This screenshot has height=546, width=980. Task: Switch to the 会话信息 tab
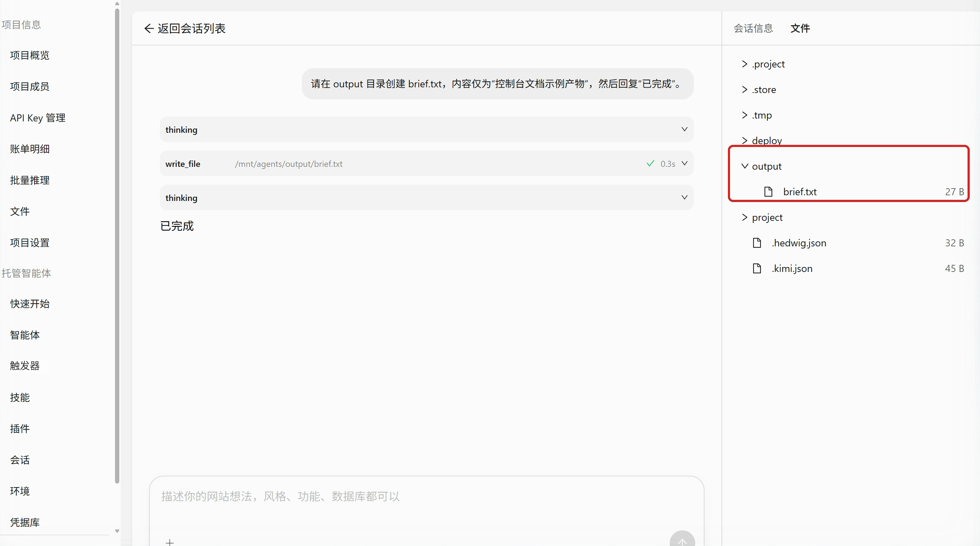coord(753,28)
